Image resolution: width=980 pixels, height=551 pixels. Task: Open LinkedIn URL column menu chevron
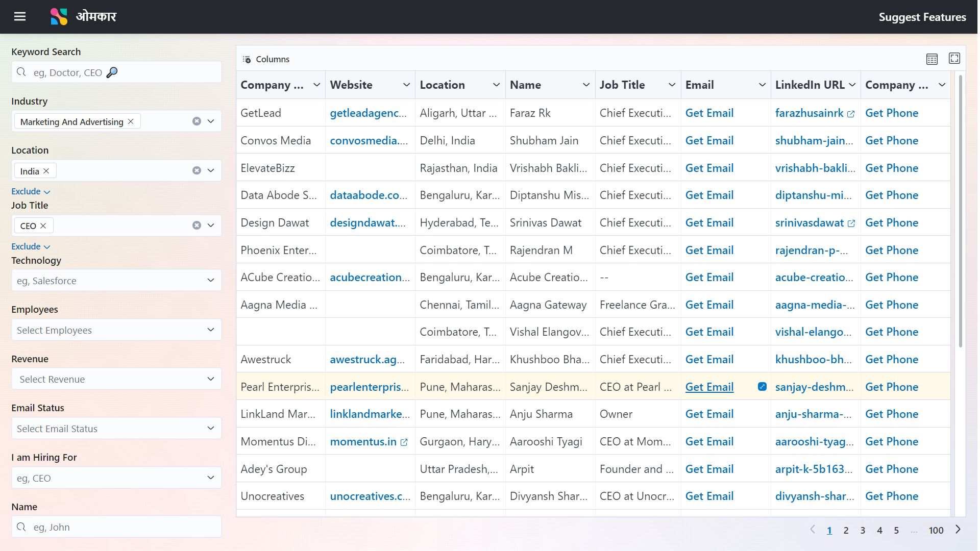click(x=852, y=85)
